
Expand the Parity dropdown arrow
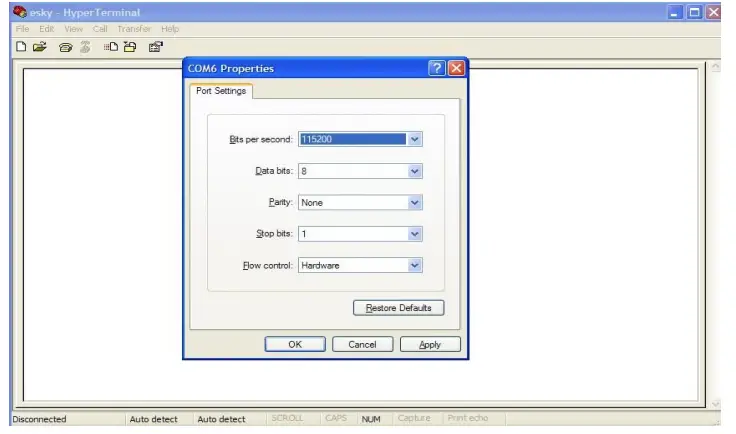[x=414, y=202]
